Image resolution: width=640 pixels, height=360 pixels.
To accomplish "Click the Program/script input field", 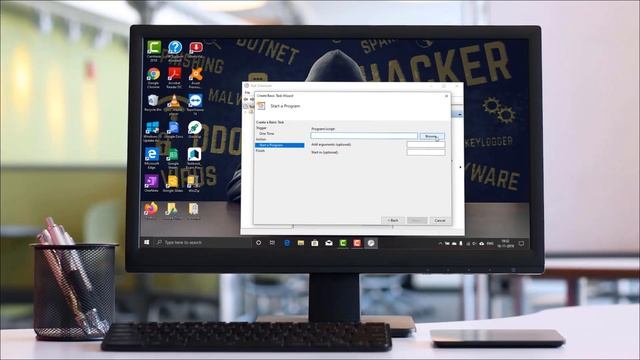I will coord(364,136).
